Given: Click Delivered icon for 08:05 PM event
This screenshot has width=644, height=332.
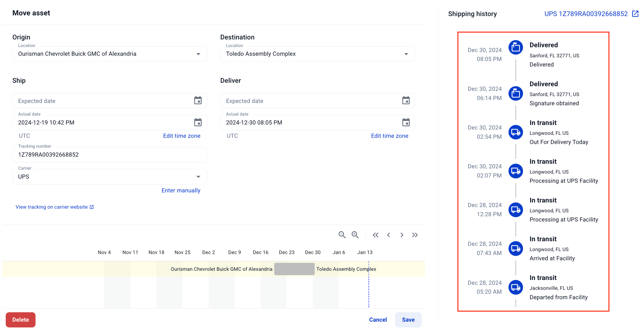Looking at the screenshot, I should click(x=516, y=48).
